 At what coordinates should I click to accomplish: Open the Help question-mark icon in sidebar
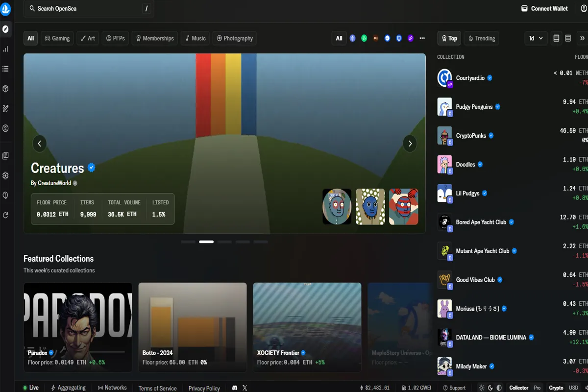pos(6,196)
